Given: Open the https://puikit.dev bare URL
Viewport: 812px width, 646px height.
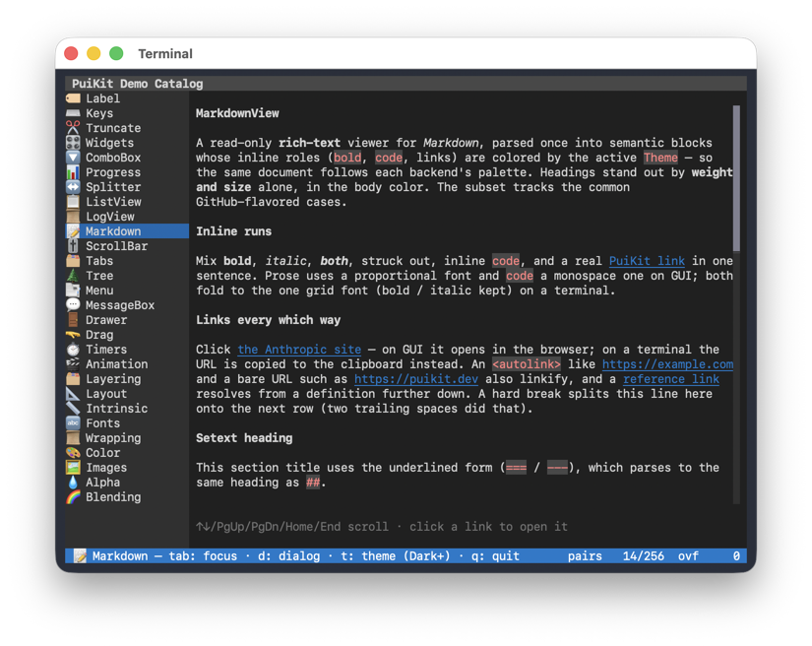Looking at the screenshot, I should click(x=416, y=379).
